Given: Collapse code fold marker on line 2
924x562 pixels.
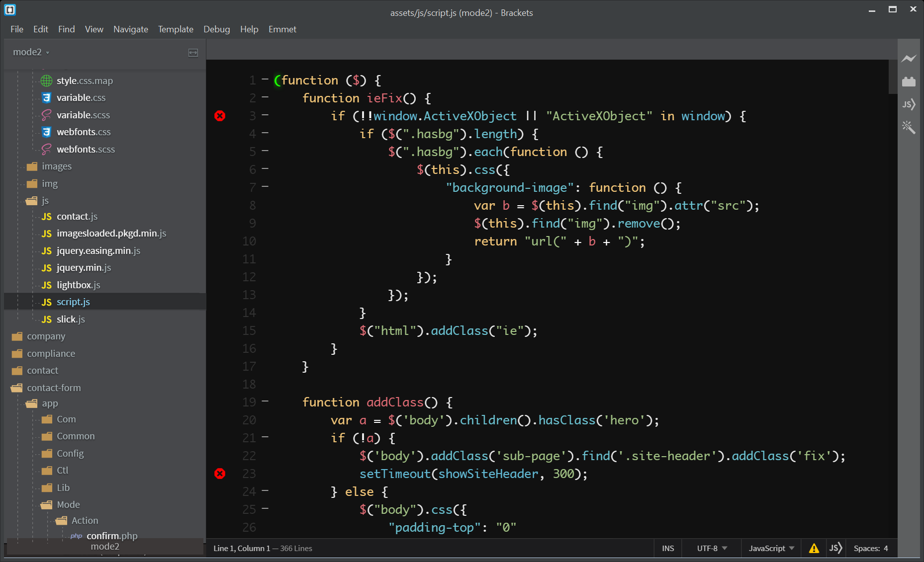Looking at the screenshot, I should pyautogui.click(x=265, y=97).
